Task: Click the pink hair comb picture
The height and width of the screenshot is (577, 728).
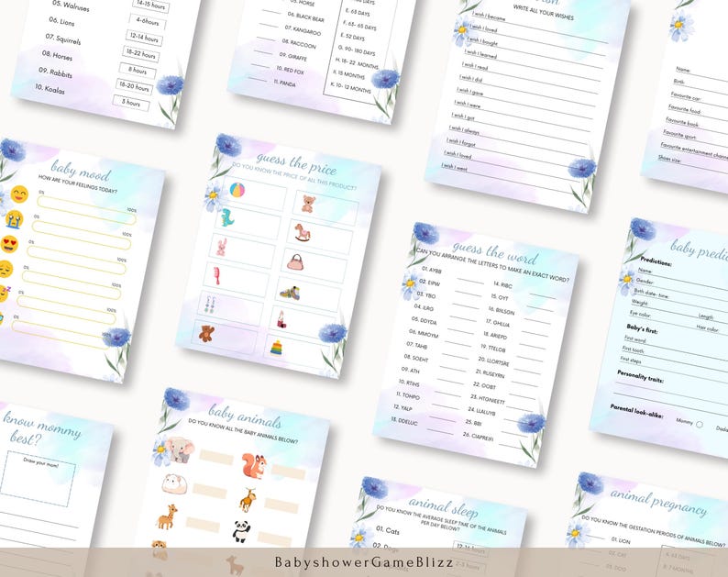Action: (216, 275)
